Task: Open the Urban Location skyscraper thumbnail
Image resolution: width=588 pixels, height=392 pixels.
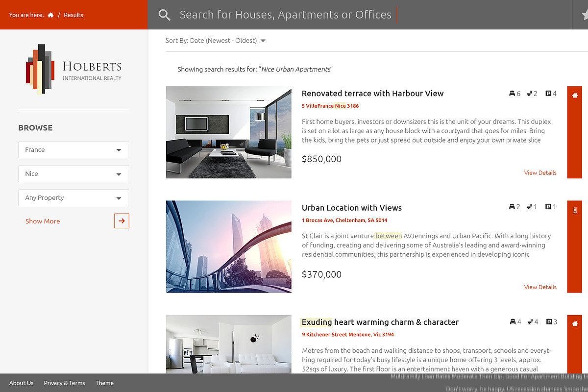Action: point(229,246)
